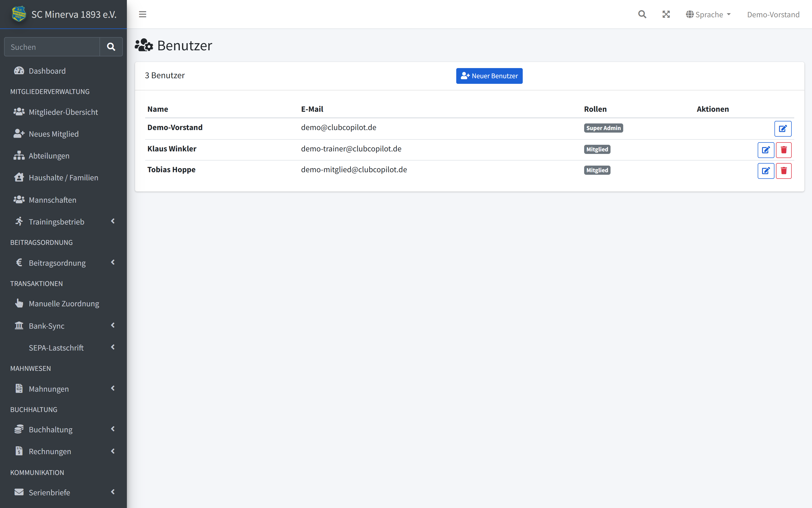This screenshot has height=508, width=812.
Task: Click the Mahnungen document icon
Action: [19, 388]
